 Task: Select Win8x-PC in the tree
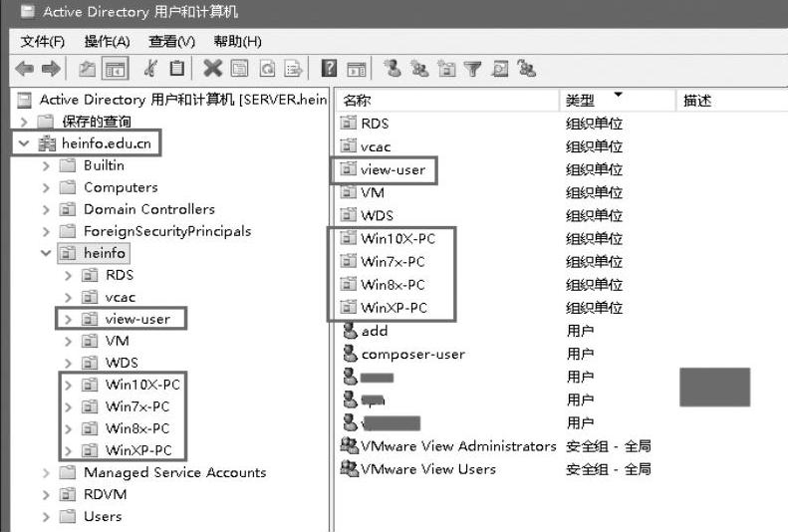[136, 428]
